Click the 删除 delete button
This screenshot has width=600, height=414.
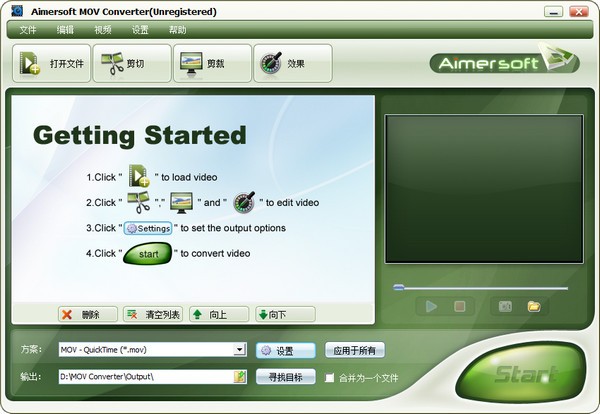pos(88,315)
